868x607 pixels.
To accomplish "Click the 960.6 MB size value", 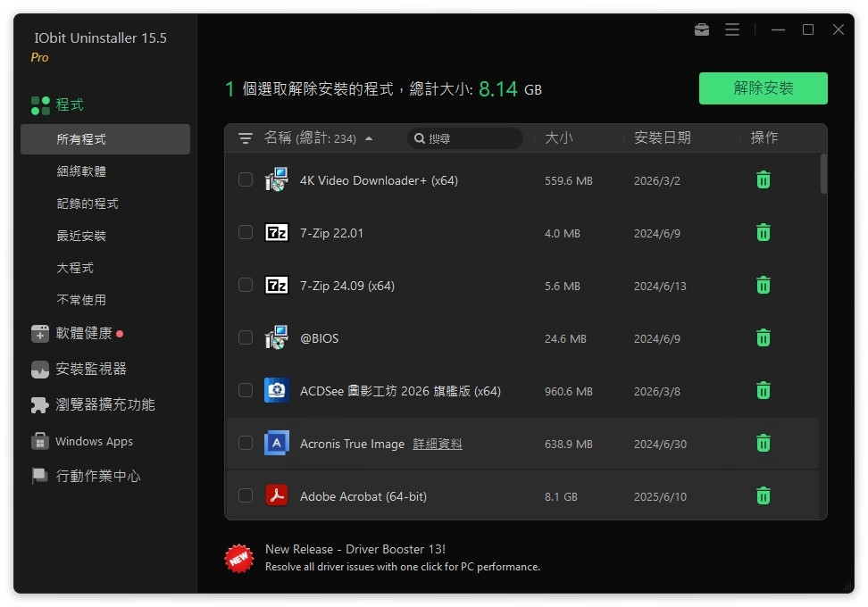I will (569, 391).
